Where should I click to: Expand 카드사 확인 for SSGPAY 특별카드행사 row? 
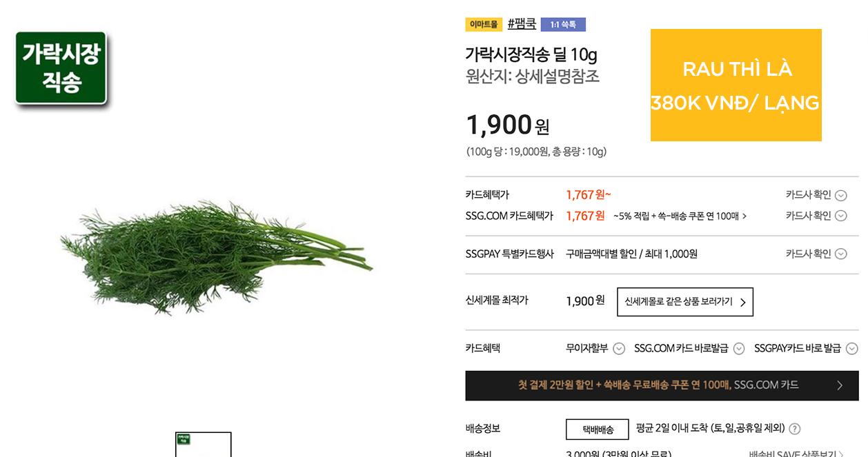[816, 254]
